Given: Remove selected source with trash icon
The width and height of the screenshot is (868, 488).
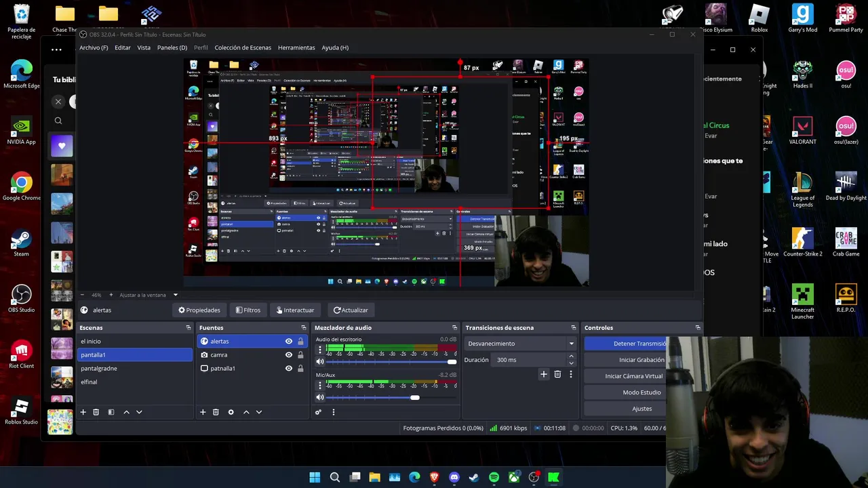Looking at the screenshot, I should [216, 412].
